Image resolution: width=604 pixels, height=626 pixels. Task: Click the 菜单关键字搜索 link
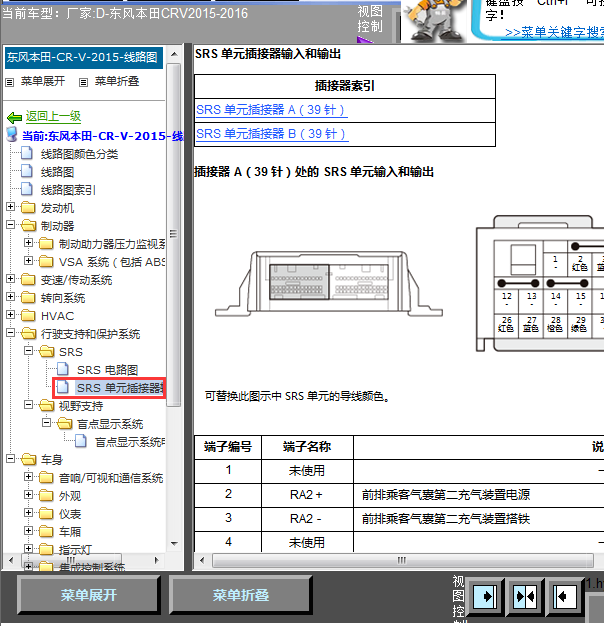tap(555, 32)
